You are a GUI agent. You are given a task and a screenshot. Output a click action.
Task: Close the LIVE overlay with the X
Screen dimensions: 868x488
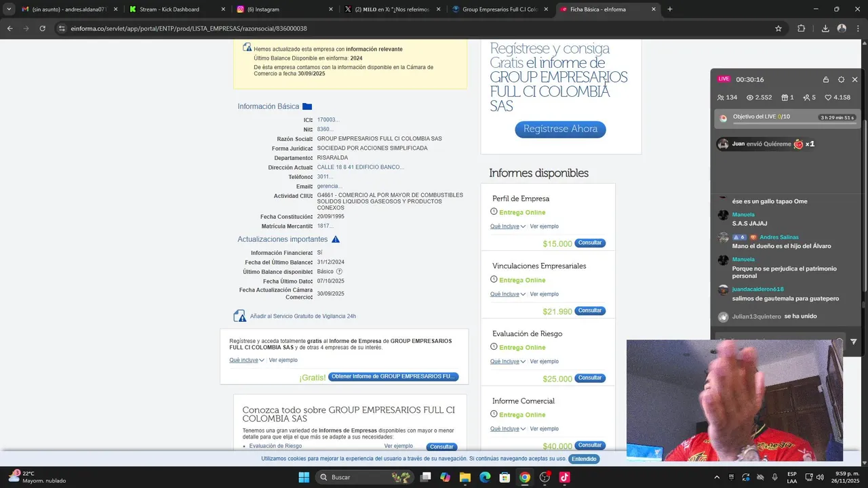(x=854, y=79)
